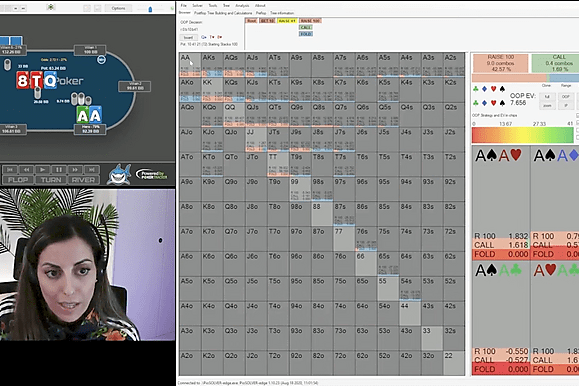Click the red T board card

click(36, 81)
